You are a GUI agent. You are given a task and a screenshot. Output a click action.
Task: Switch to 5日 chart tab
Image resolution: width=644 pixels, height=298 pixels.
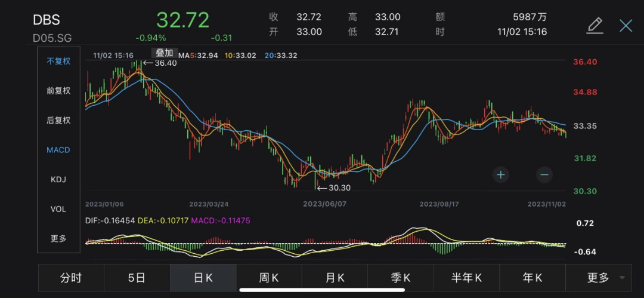[137, 278]
